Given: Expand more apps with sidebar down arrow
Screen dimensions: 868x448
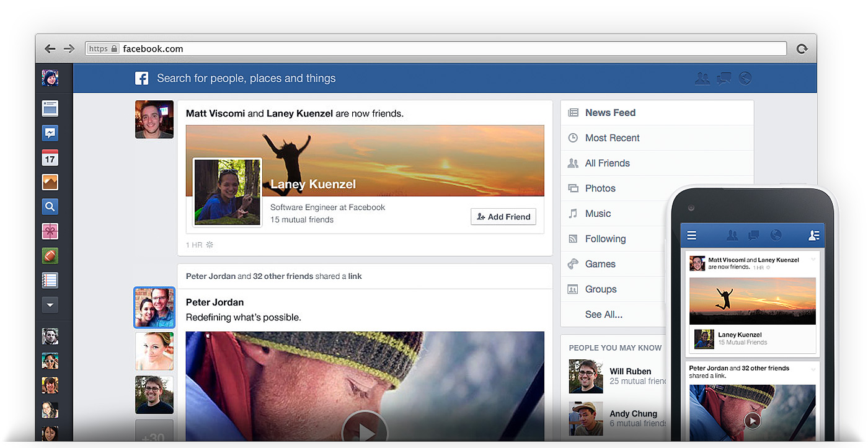Looking at the screenshot, I should (x=50, y=304).
